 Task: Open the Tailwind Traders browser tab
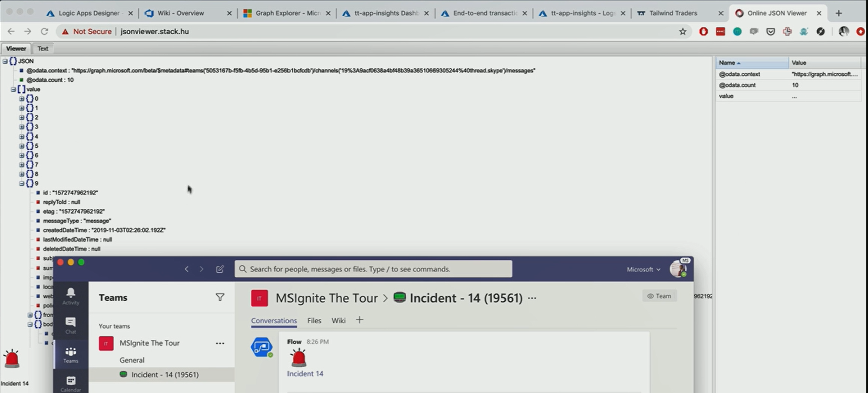point(673,13)
